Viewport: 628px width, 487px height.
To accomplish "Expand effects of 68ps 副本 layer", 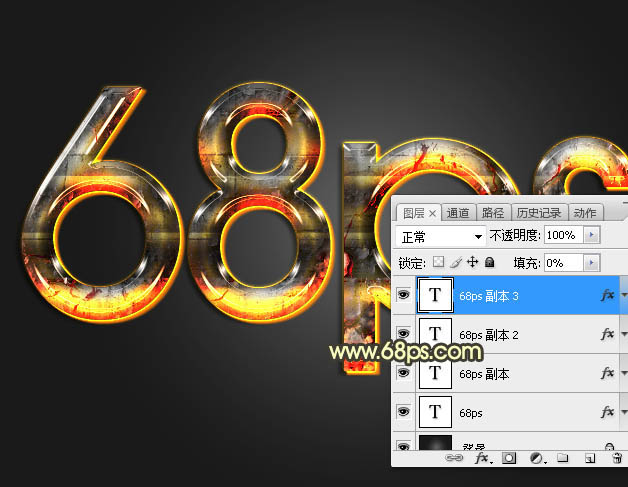I will click(x=624, y=373).
